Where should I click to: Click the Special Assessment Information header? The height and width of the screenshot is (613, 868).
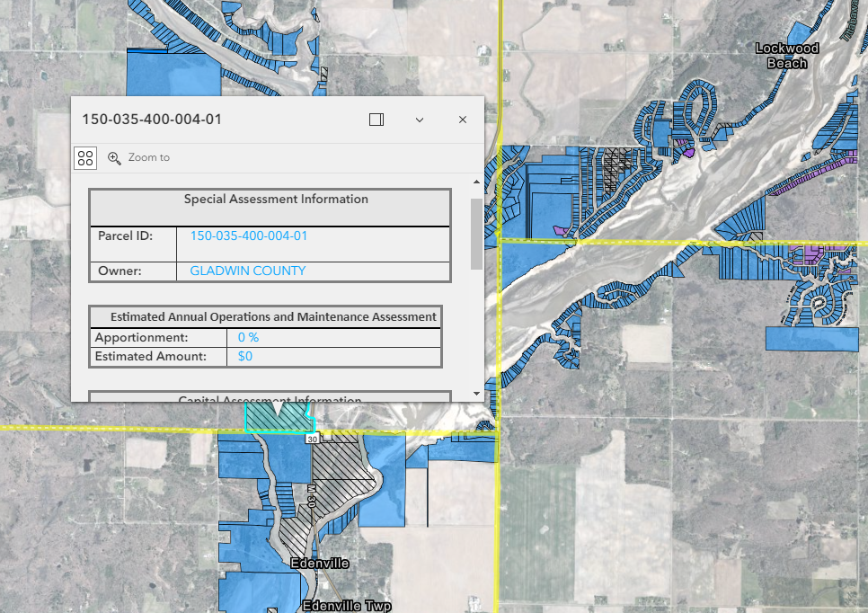pyautogui.click(x=276, y=200)
